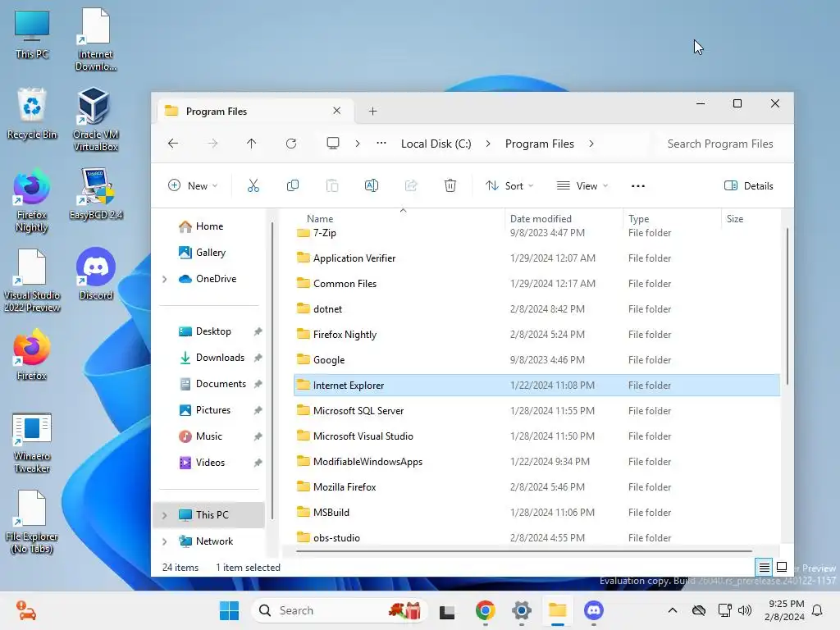Open Firefox Nightly desktop icon
840x630 pixels.
[x=32, y=200]
